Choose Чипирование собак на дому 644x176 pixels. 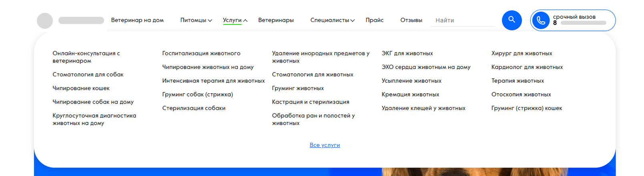pos(93,102)
